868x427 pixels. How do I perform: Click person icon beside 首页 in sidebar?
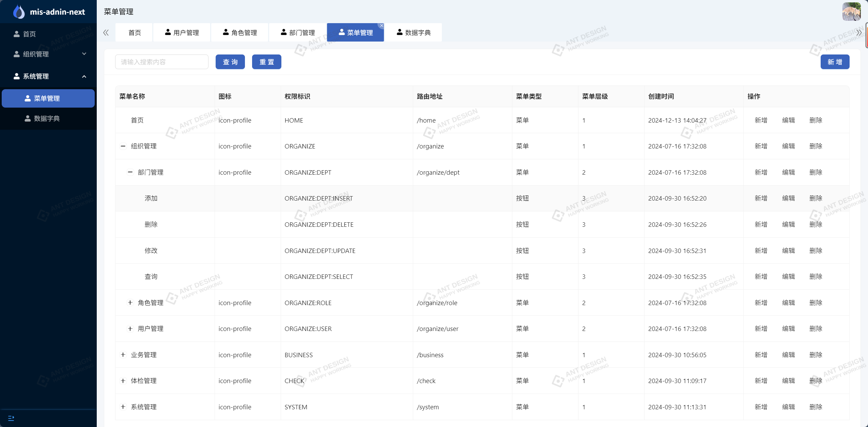[x=16, y=34]
